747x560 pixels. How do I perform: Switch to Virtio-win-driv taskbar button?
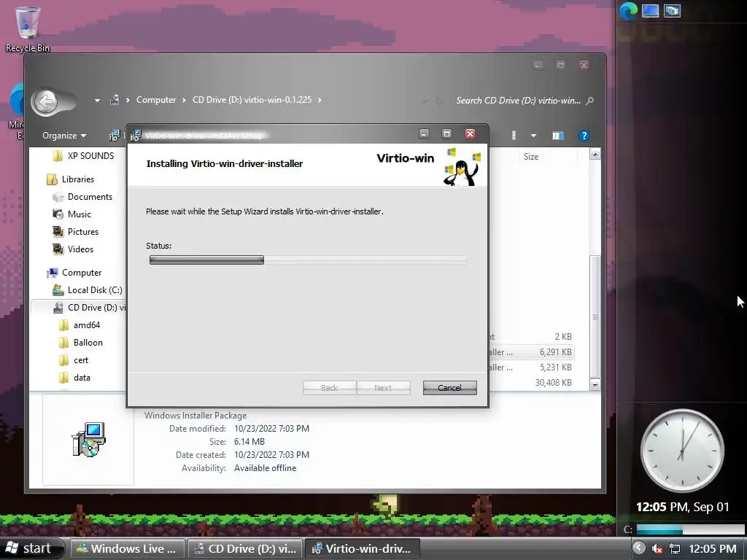362,548
